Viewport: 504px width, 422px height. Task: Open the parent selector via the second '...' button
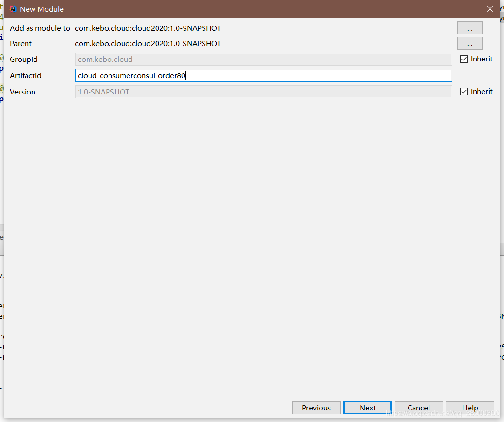pos(470,43)
